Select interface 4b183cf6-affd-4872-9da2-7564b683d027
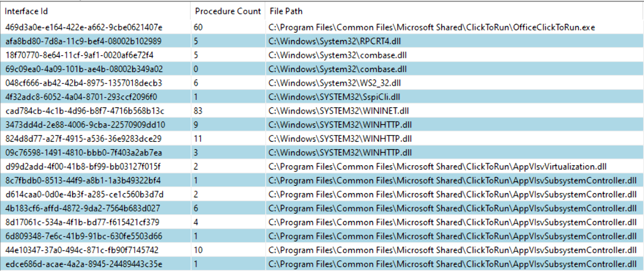Viewport: 644px width, 272px height. coord(83,208)
